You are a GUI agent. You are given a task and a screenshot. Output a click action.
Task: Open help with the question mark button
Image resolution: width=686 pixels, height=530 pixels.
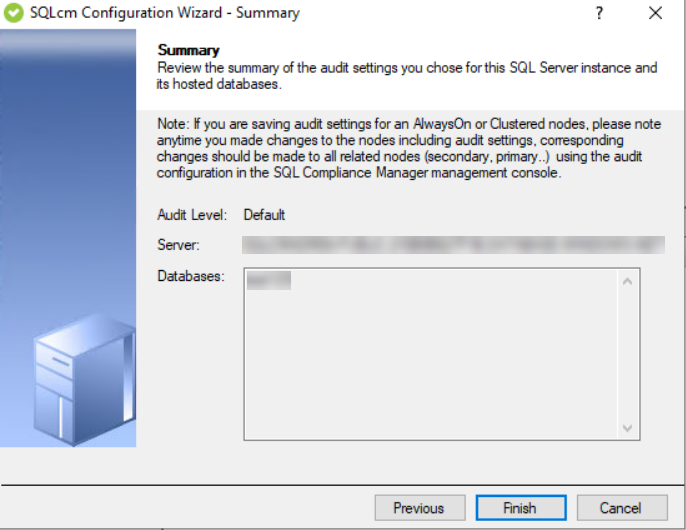600,14
